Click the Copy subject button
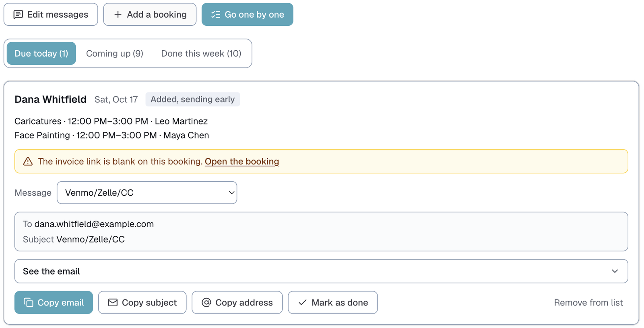The height and width of the screenshot is (328, 644). pos(142,302)
